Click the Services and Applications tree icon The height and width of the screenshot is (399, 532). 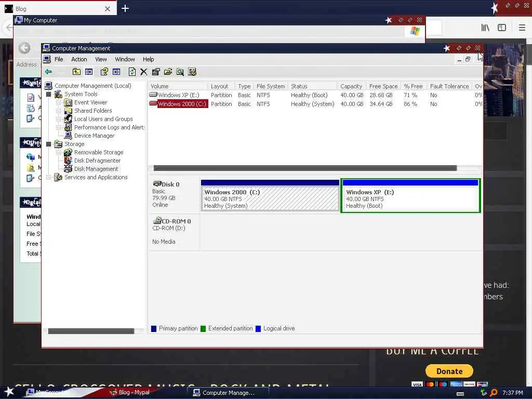[x=58, y=177]
